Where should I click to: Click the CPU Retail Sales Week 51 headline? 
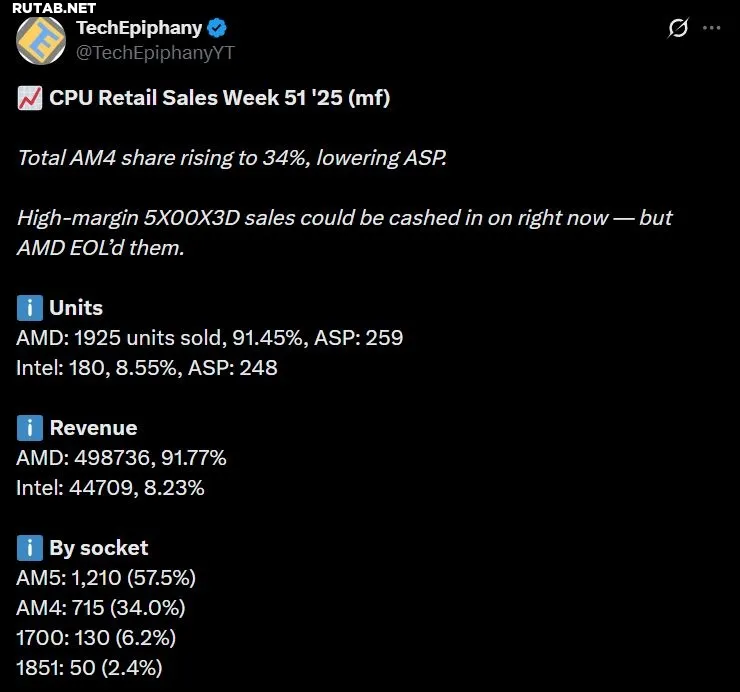coord(219,98)
